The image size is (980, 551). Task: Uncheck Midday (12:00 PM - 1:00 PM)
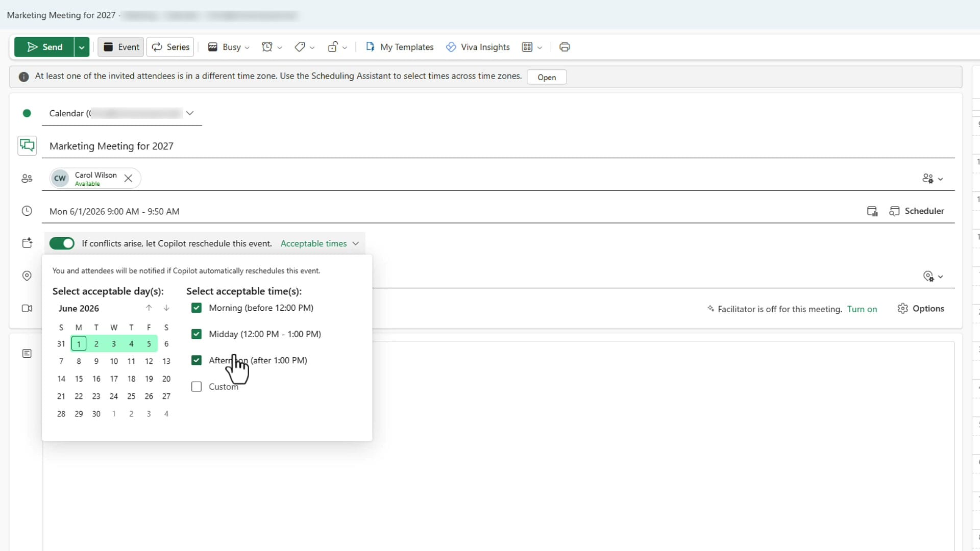(197, 334)
